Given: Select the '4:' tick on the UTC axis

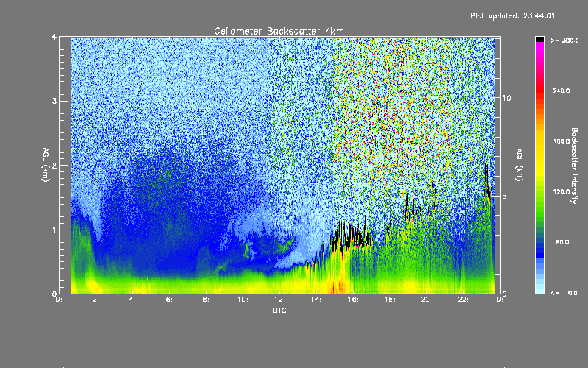Looking at the screenshot, I should 133,300.
